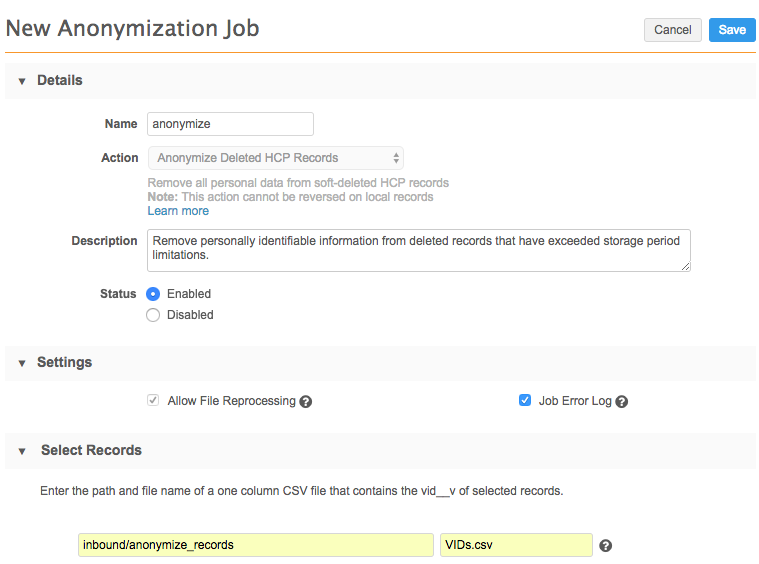Edit the Description text area
Viewport: 759px width, 564px height.
418,250
